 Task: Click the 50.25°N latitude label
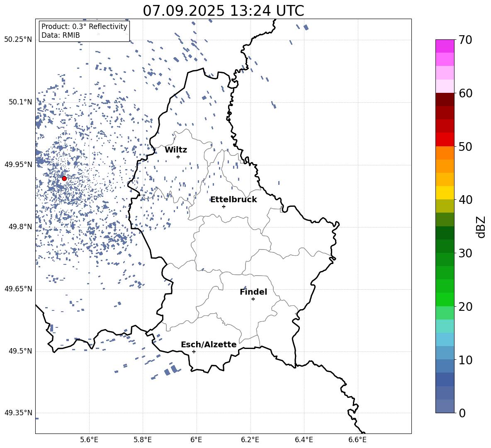tap(18, 40)
